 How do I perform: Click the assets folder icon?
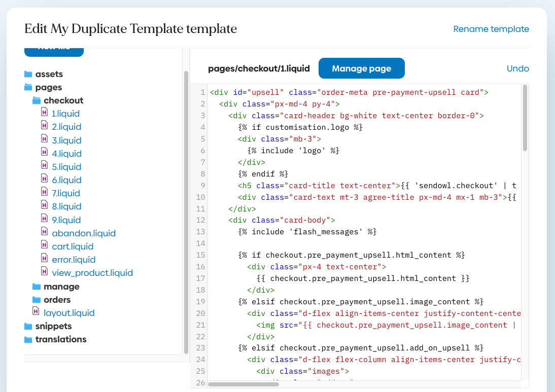pyautogui.click(x=28, y=74)
